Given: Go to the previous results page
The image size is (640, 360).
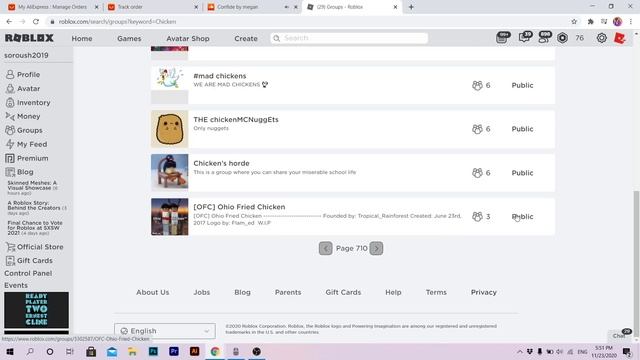Looking at the screenshot, I should 325,248.
